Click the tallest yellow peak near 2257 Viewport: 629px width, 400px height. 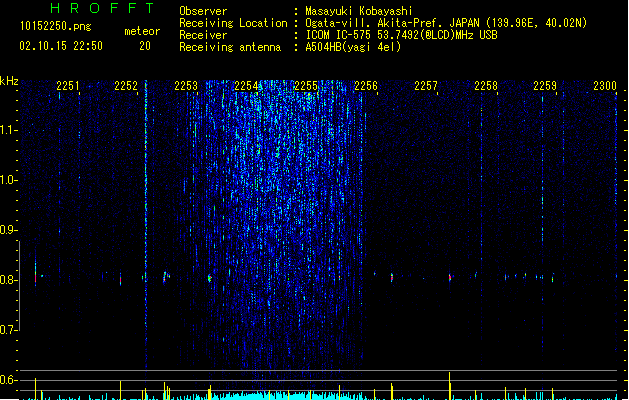pyautogui.click(x=449, y=386)
